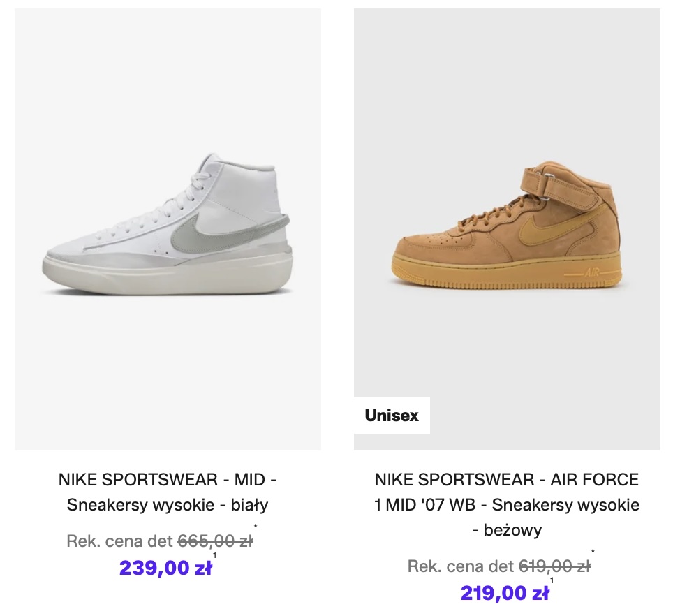Click the 219,00 zł sale price
This screenshot has height=616, width=673.
(504, 593)
